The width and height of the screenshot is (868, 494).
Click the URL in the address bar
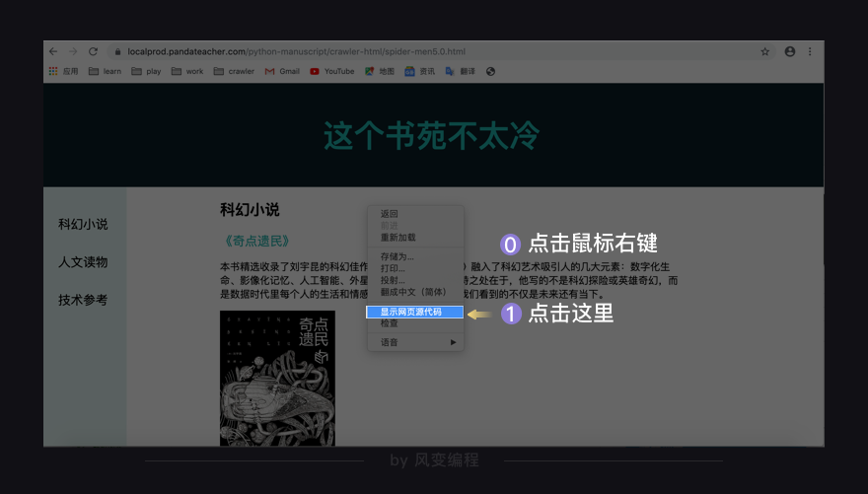(296, 51)
